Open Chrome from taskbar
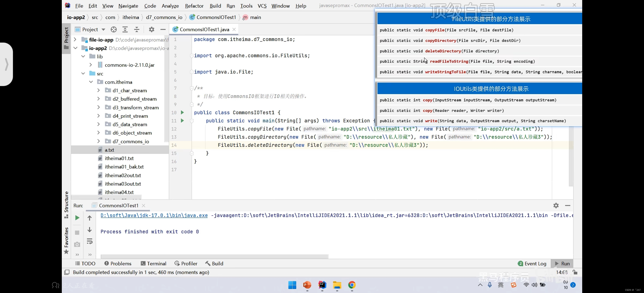The width and height of the screenshot is (644, 293). coord(352,285)
